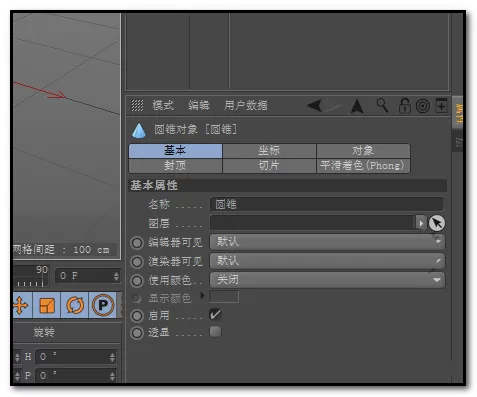Screen dimensions: 477x397
Task: Switch to the 封顶 tab
Action: tap(175, 166)
